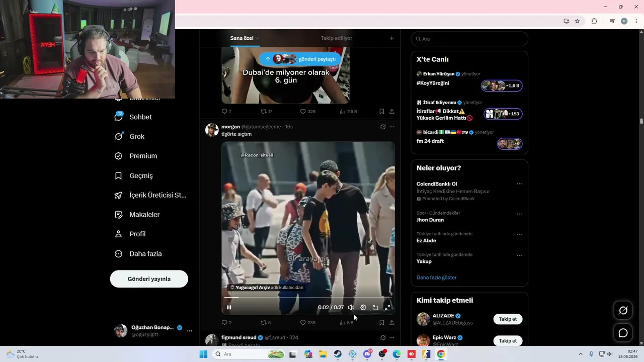Click the X search field Ara
Image resolution: width=644 pixels, height=362 pixels.
pos(469,39)
